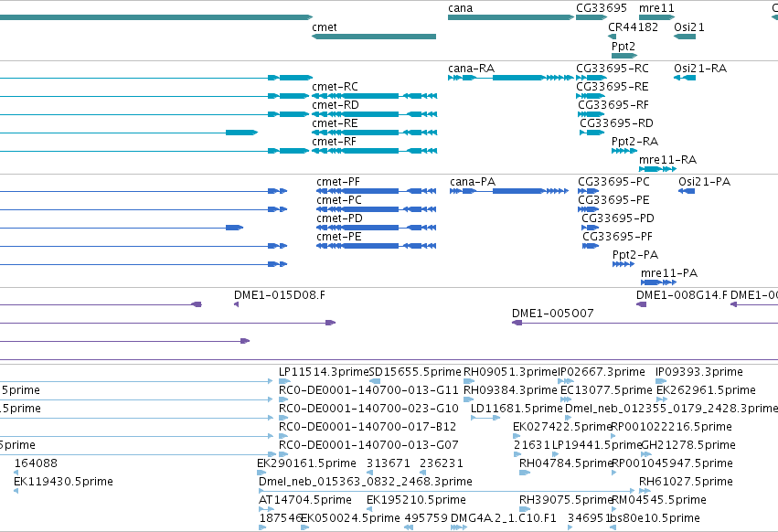The width and height of the screenshot is (778, 532).
Task: Click the EK195210.5prime EST label
Action: click(x=416, y=500)
